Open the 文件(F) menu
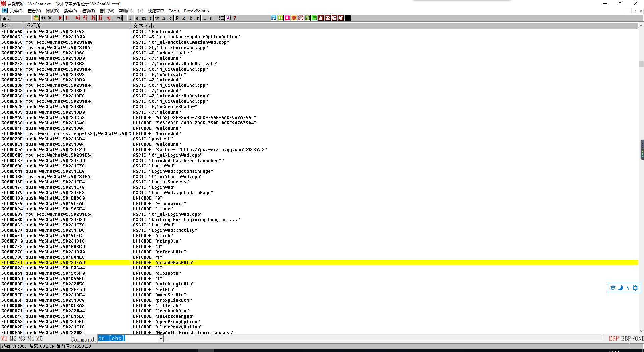 [16, 11]
